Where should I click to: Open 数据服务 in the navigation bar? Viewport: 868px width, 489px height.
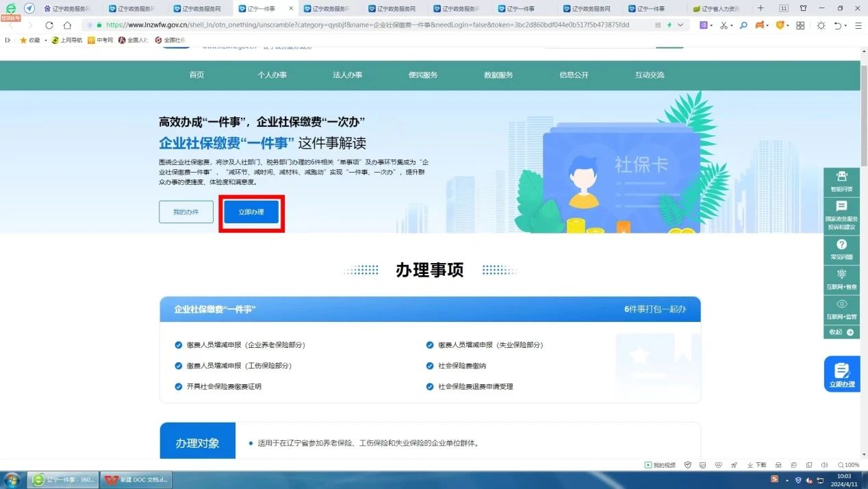[x=498, y=75]
